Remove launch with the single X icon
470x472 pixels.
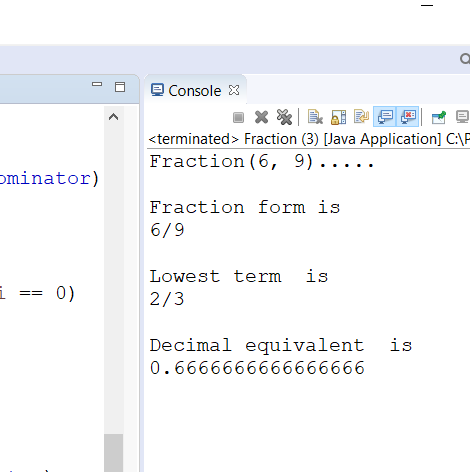[261, 117]
